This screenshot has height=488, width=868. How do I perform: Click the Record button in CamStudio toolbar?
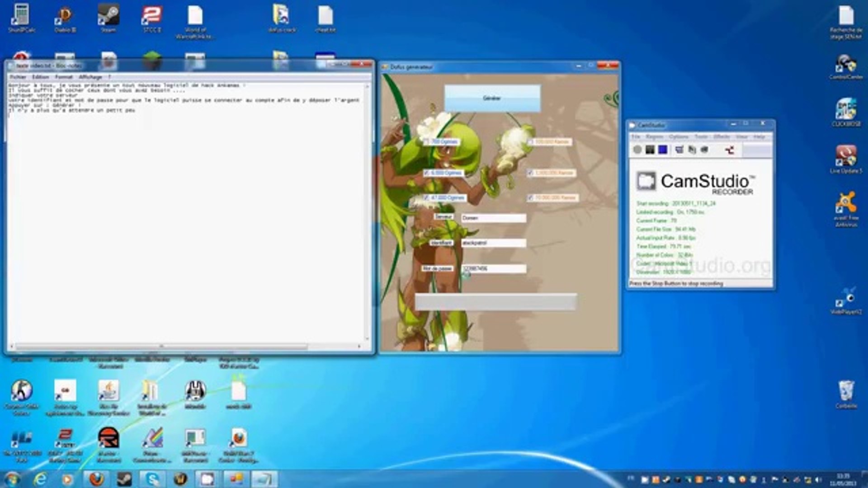click(x=637, y=150)
